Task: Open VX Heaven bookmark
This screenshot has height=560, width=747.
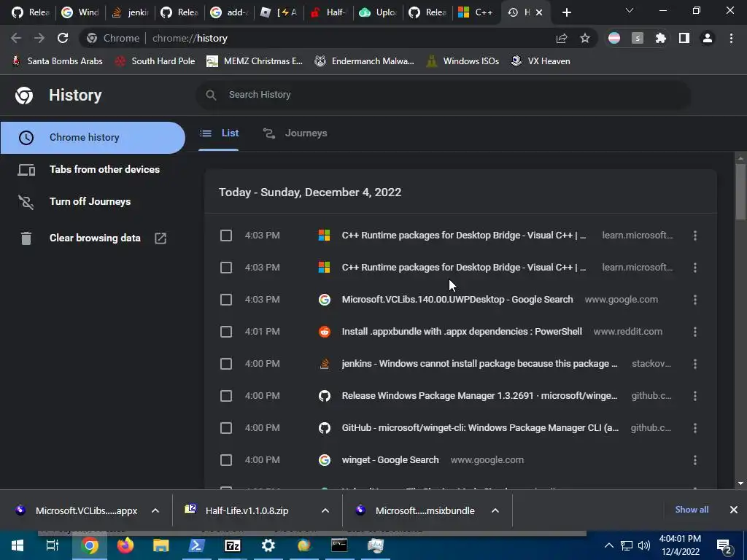Action: pyautogui.click(x=541, y=61)
